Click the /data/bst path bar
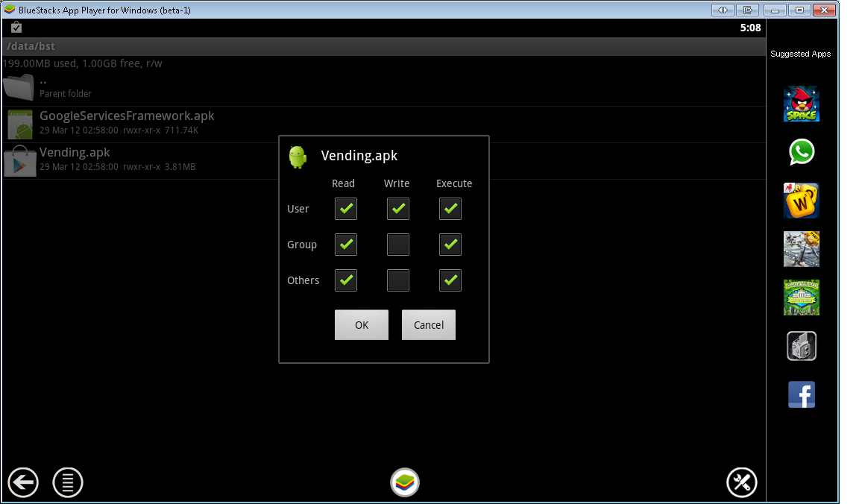859x504 pixels. click(x=383, y=46)
